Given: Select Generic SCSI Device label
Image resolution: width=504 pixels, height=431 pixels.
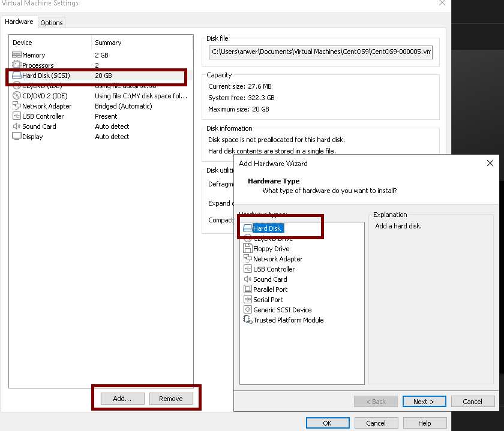Looking at the screenshot, I should point(283,310).
